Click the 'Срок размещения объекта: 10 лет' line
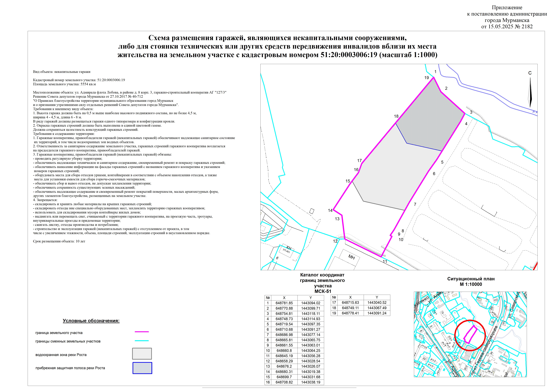Image resolution: width=554 pixels, height=392 pixels. coord(59,241)
